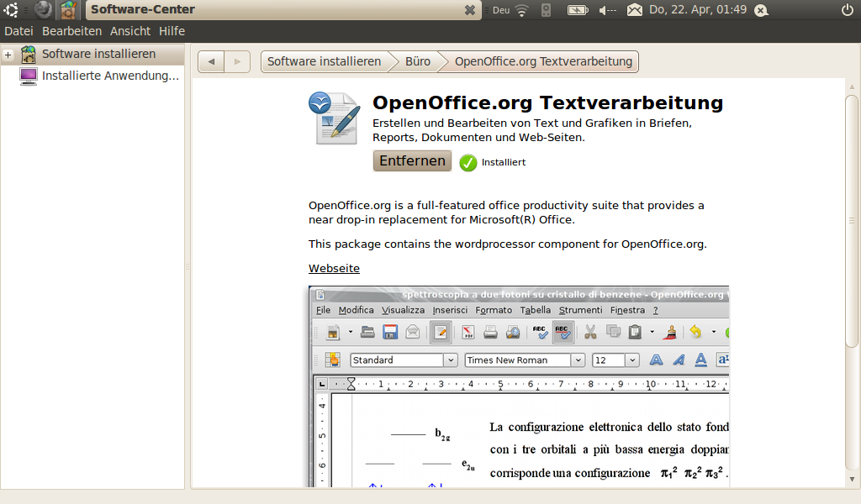Select Installierte Anwendungen in the sidebar
This screenshot has height=504, width=861.
click(110, 76)
